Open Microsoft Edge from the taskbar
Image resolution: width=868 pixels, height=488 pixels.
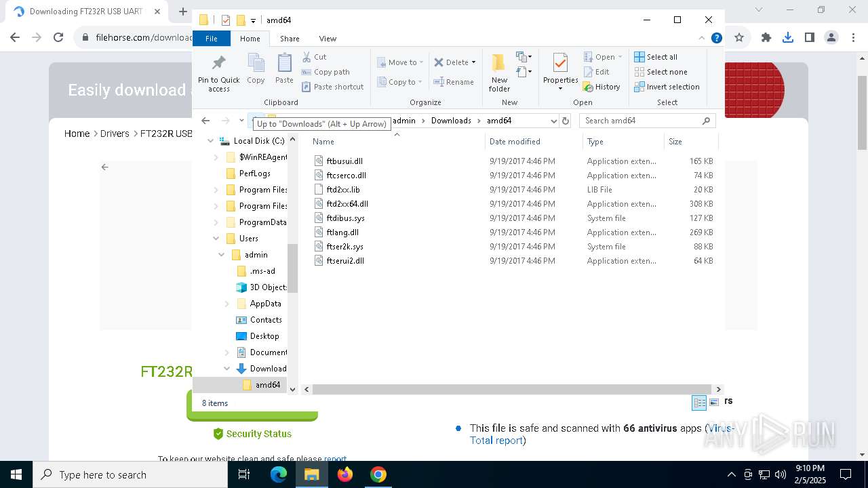279,474
